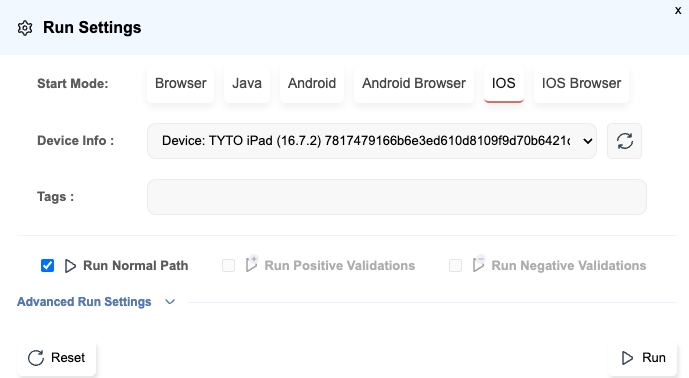The height and width of the screenshot is (378, 689).
Task: Click the Run Positive Validations flag icon
Action: coord(252,264)
